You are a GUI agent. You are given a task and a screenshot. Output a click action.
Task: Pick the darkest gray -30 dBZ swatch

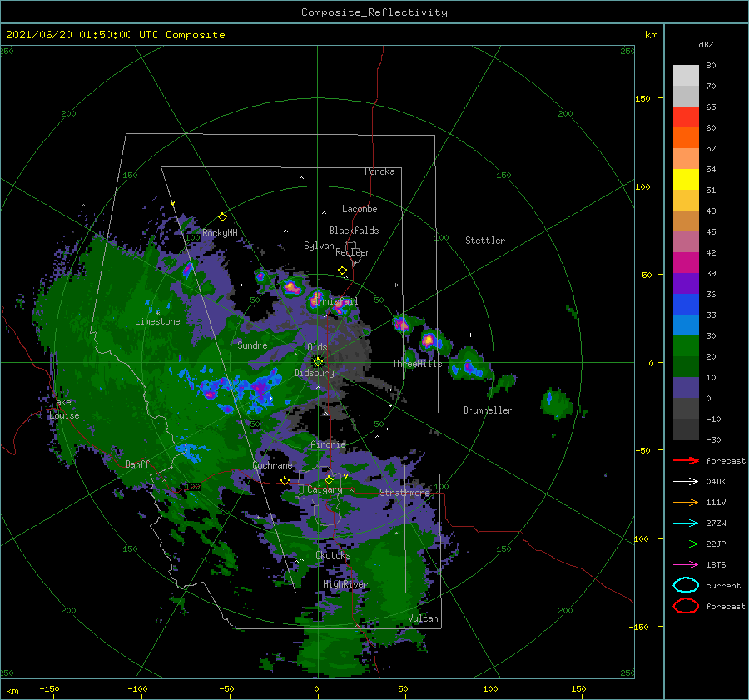pos(686,429)
